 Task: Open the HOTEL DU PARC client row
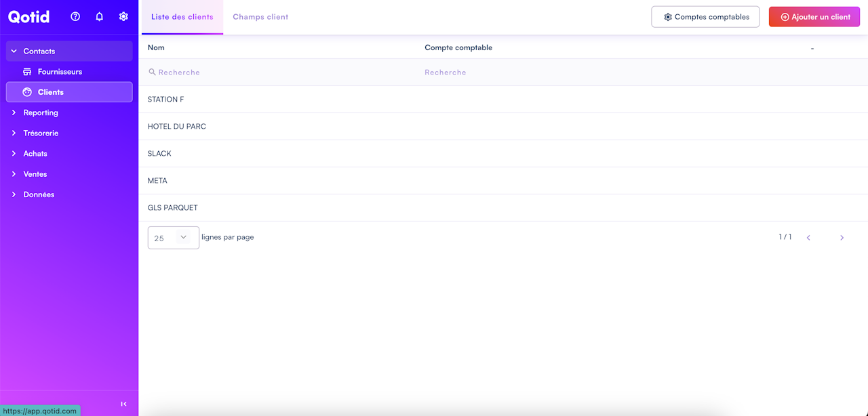tap(503, 127)
